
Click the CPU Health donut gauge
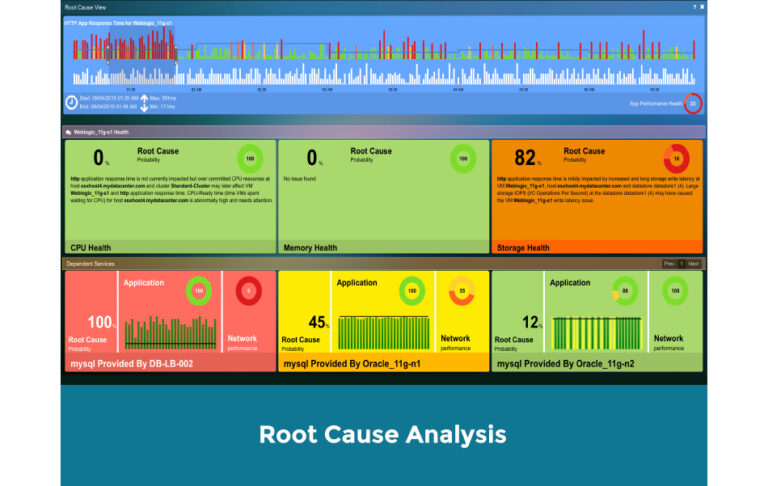(x=250, y=158)
